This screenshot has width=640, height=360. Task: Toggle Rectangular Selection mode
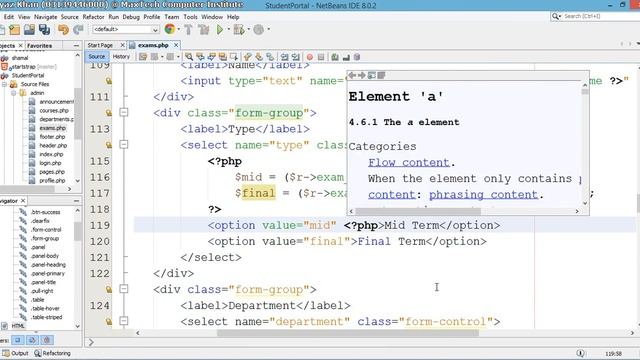pos(233,57)
